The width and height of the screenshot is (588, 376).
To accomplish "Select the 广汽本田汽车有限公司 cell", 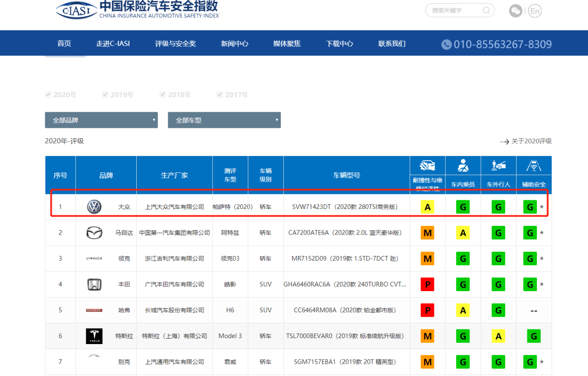I will click(x=175, y=284).
